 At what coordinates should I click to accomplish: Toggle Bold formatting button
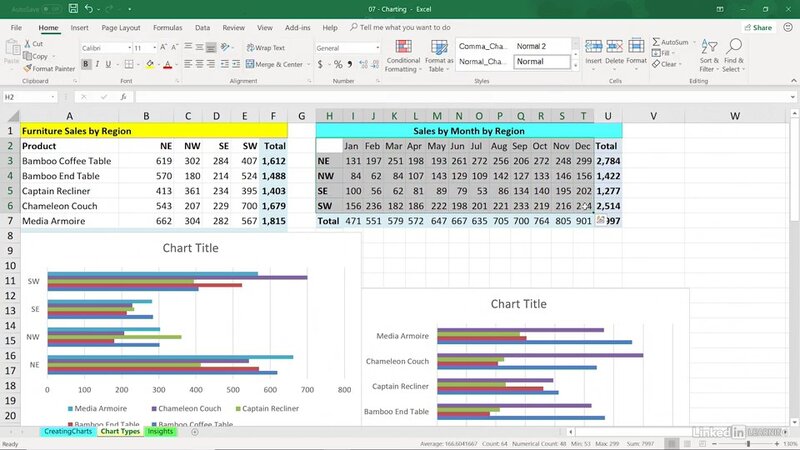coord(86,64)
